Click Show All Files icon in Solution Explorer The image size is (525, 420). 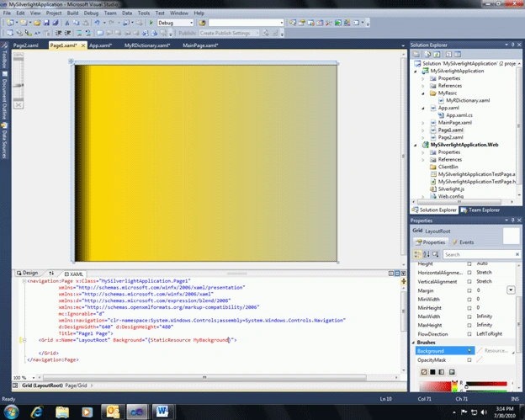click(x=427, y=54)
